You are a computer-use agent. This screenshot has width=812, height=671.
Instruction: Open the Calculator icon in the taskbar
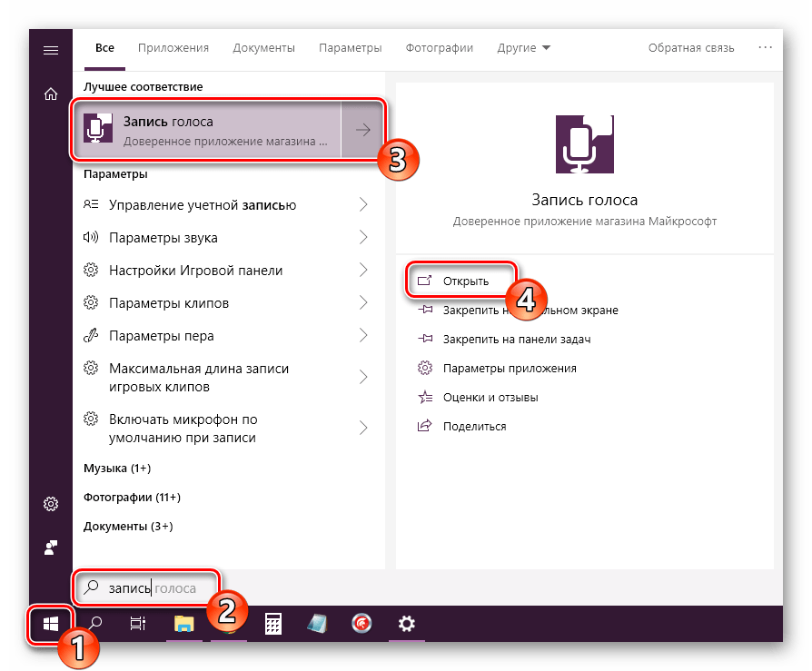272,625
